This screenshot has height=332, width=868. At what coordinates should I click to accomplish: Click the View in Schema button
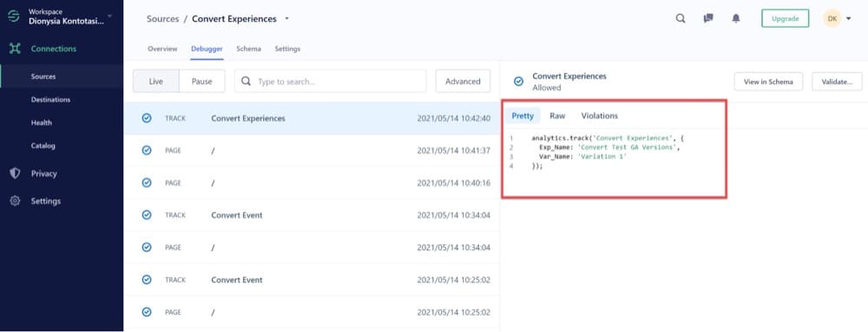pyautogui.click(x=768, y=82)
